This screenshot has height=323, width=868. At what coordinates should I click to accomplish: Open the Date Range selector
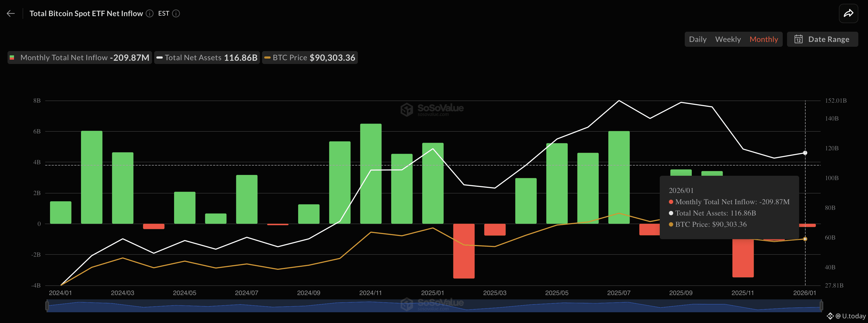point(823,39)
